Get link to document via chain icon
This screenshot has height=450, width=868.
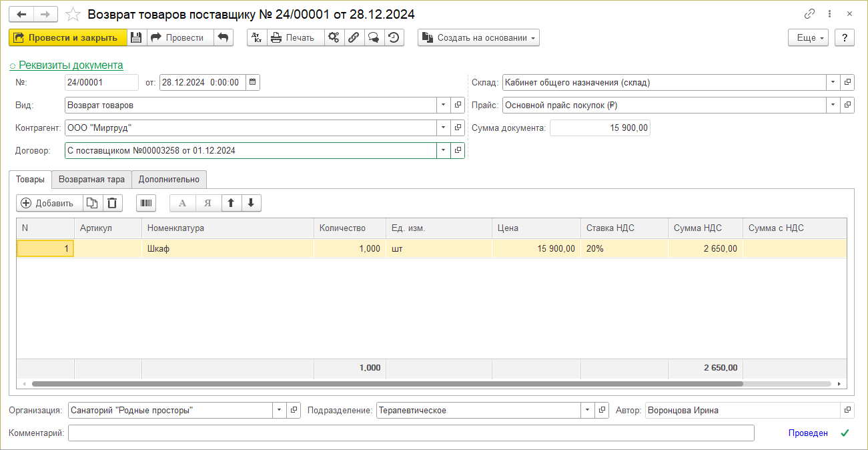point(809,14)
